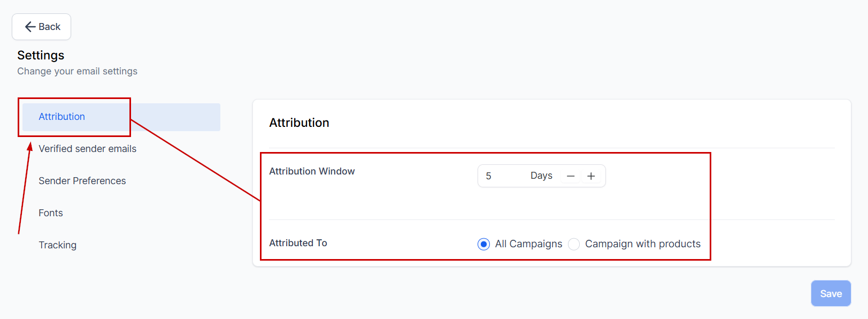868x319 pixels.
Task: Go to Verified sender emails settings
Action: 87,149
